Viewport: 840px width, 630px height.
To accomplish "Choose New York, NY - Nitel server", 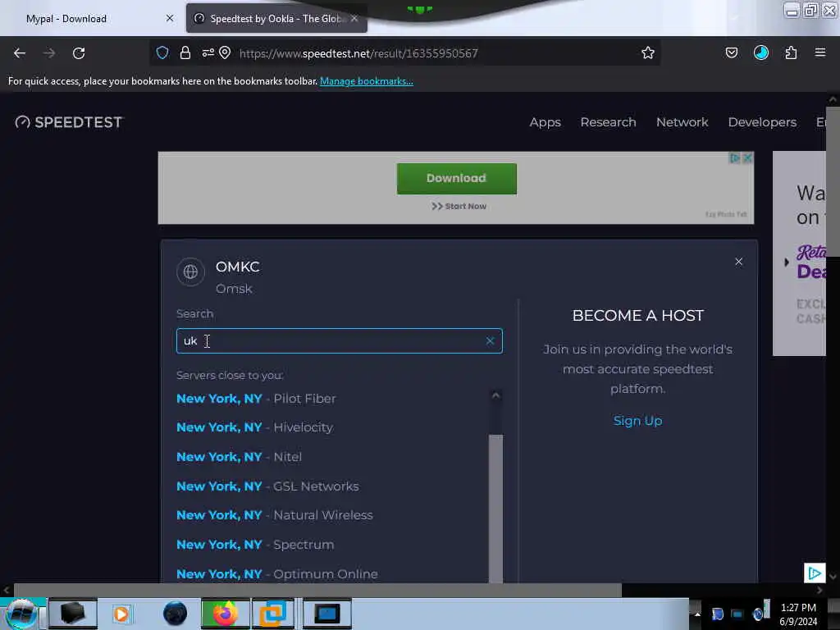I will [x=239, y=457].
